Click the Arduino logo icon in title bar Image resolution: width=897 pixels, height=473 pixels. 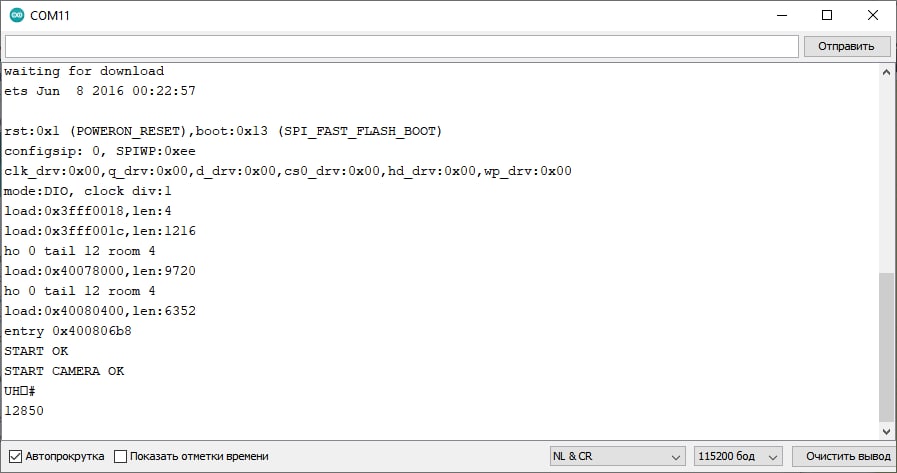(x=17, y=15)
